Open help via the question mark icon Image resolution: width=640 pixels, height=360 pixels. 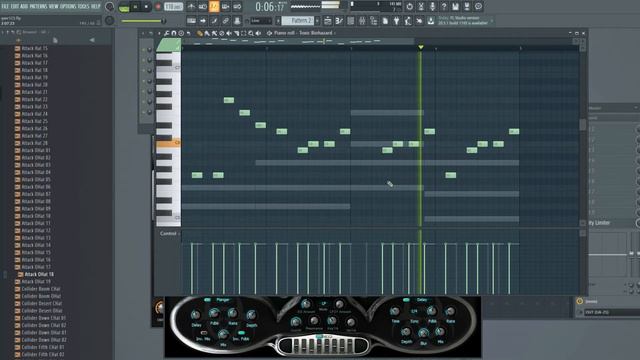[x=444, y=7]
